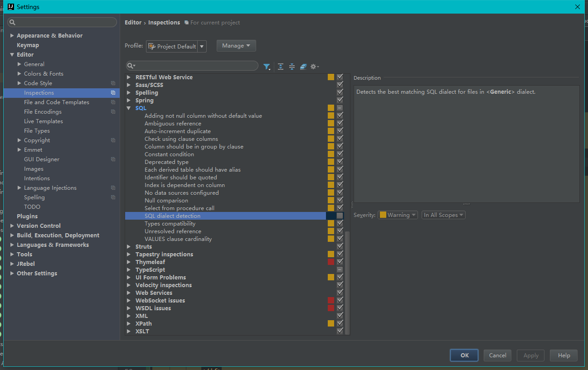Select the 'VALUES clause cardinality' inspection row
This screenshot has height=370, width=588.
pyautogui.click(x=178, y=239)
